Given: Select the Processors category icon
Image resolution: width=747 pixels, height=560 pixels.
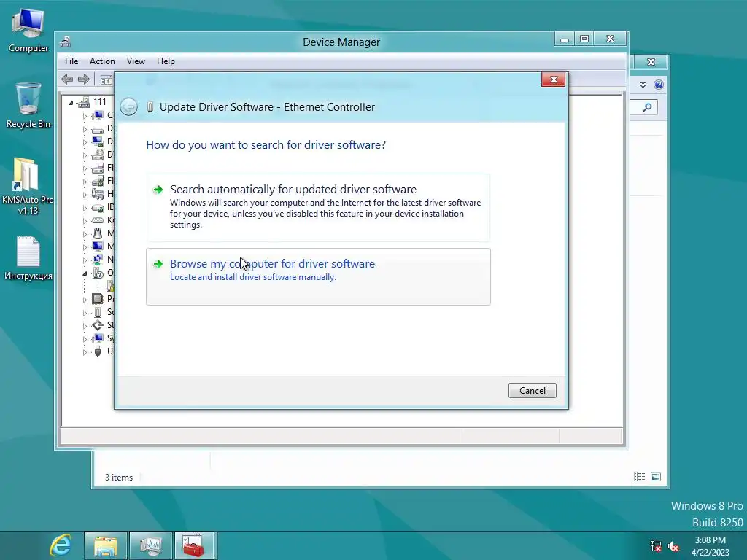Looking at the screenshot, I should coord(98,299).
